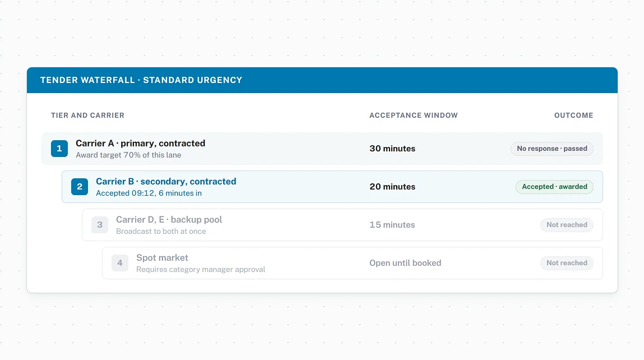Click 'Not reached' pill in Spot market row
Screen dimensions: 644x360
pyautogui.click(x=567, y=263)
